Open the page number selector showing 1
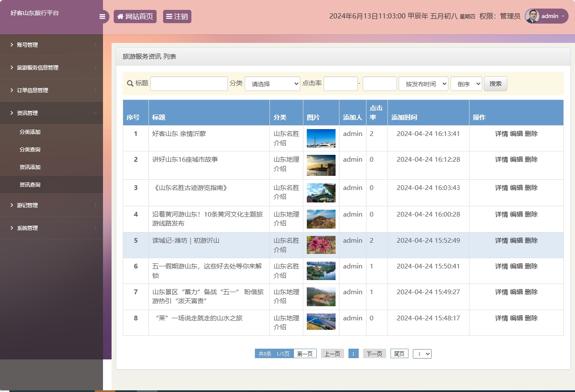 point(422,353)
